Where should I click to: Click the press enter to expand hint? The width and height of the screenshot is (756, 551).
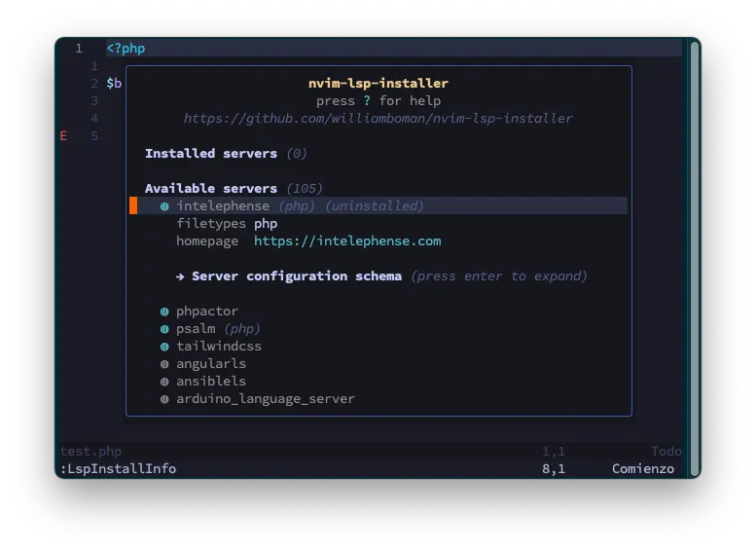pyautogui.click(x=499, y=275)
